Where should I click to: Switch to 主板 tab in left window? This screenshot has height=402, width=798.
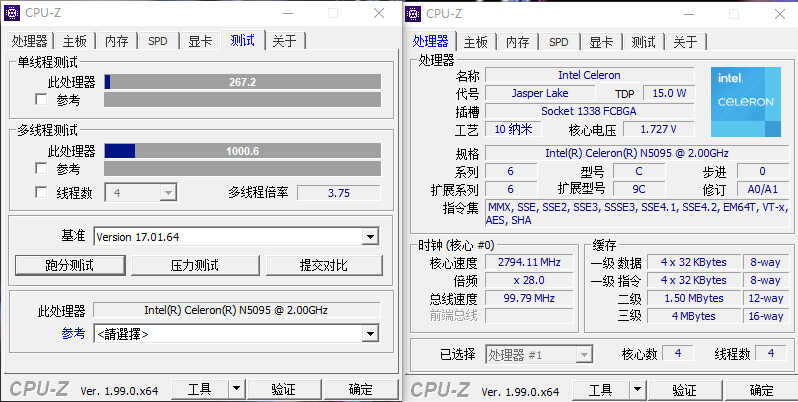[74, 41]
